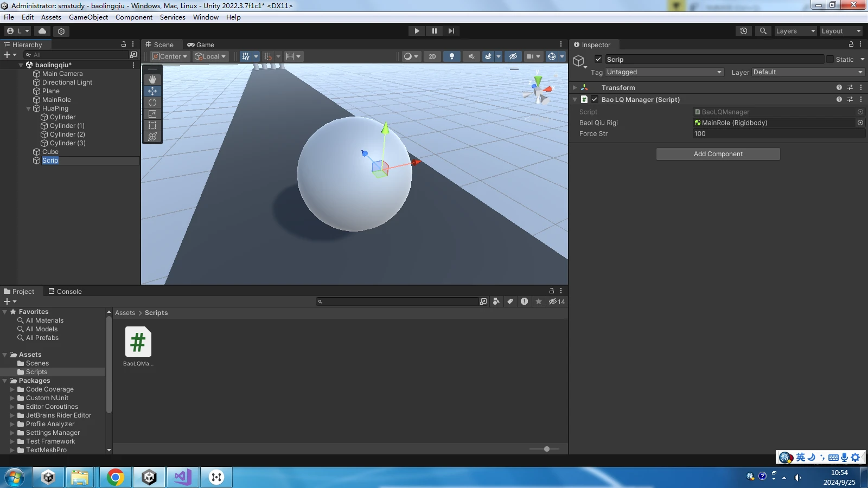Toggle Scene visibility eye icon
Screen dimensions: 868x488
(x=513, y=56)
